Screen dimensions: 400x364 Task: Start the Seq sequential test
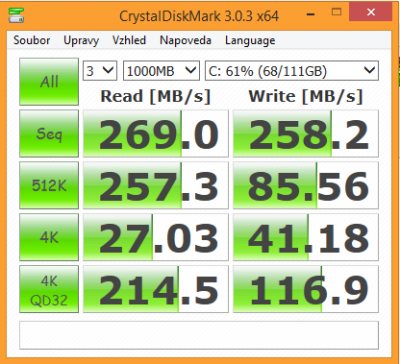[x=49, y=133]
